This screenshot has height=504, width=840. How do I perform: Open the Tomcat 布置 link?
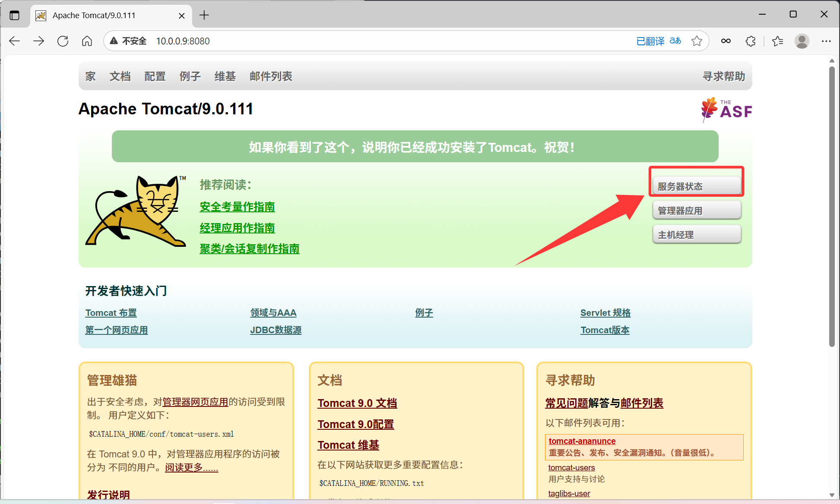click(x=111, y=313)
